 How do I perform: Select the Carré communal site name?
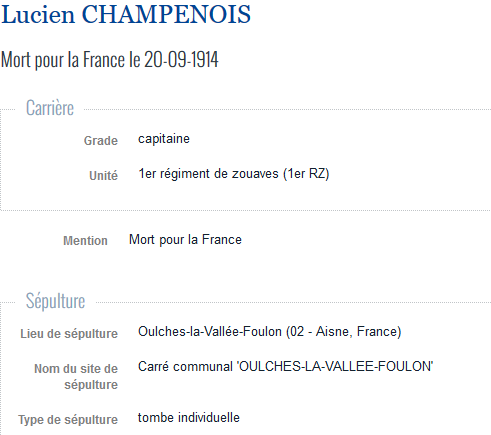point(286,367)
